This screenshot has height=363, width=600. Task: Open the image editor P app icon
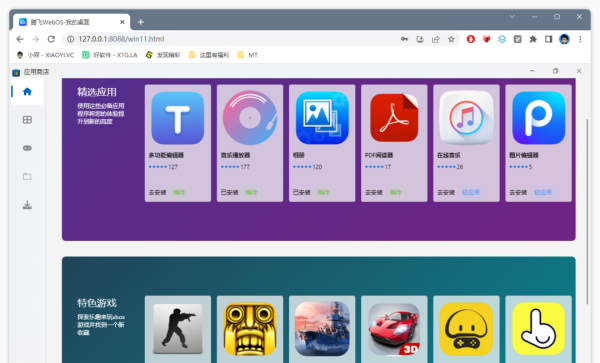[x=538, y=118]
